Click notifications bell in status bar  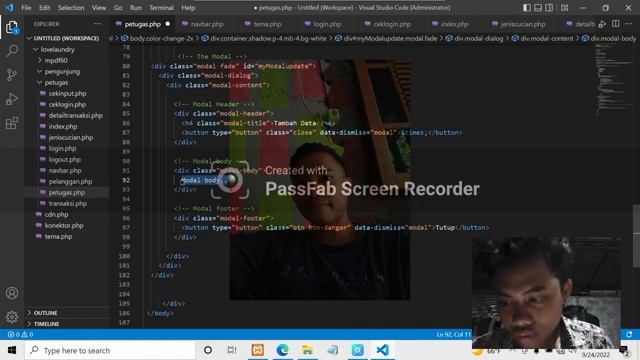point(629,334)
